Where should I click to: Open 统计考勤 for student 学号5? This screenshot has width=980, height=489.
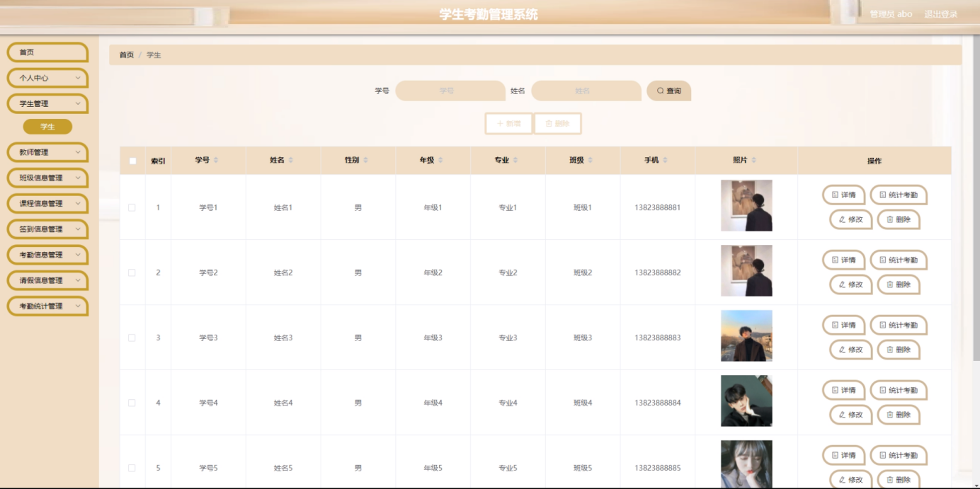click(898, 455)
